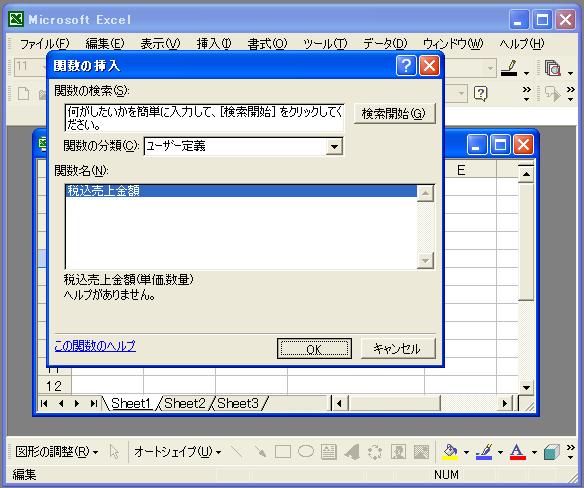
Task: Apply font color A icon
Action: coord(517,452)
